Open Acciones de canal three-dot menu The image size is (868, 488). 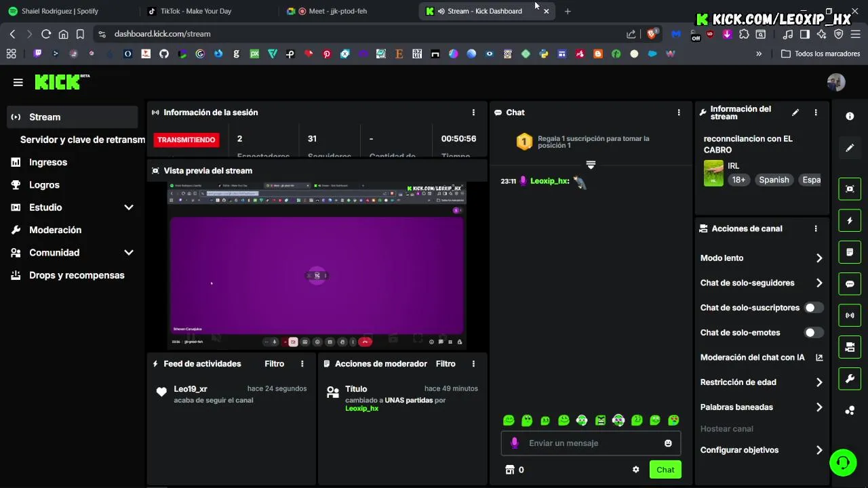816,229
